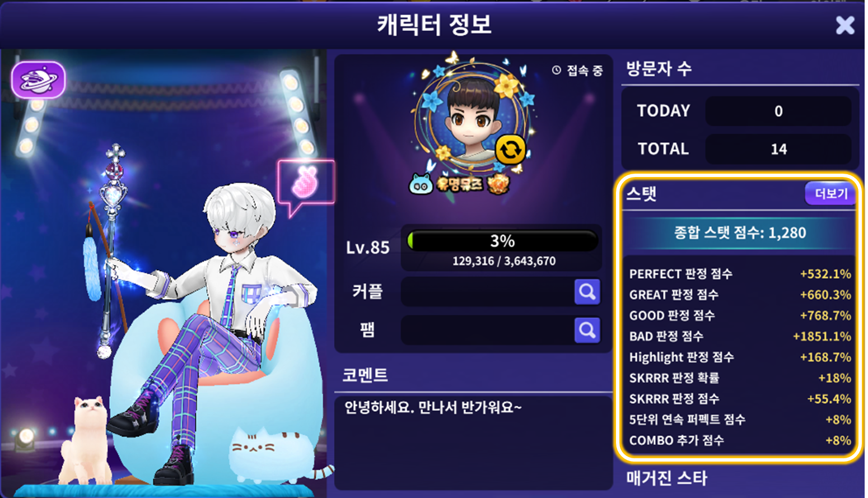Click the Lv.85 experience progress bar
The image size is (868, 498).
(x=502, y=241)
